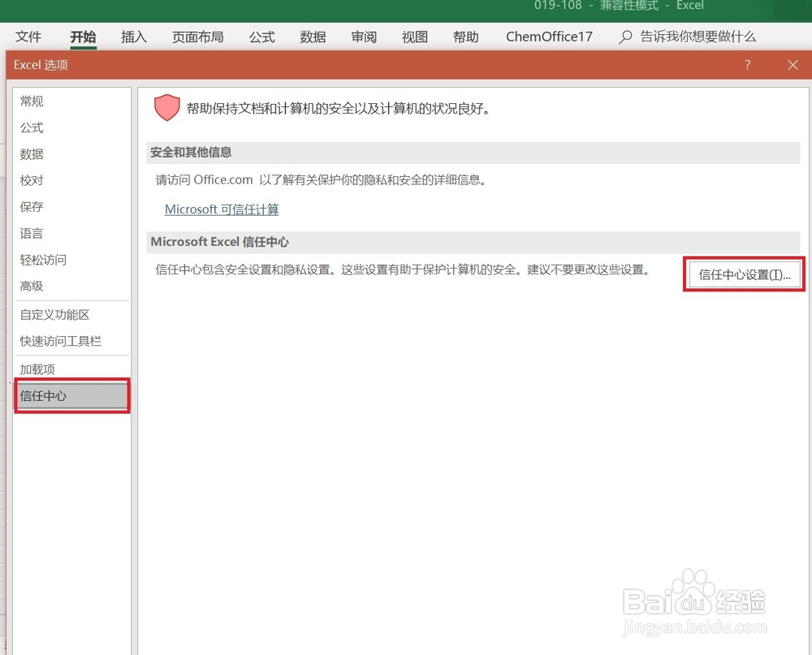This screenshot has height=655, width=812.
Task: Open the 帮助 ribbon tab
Action: tap(465, 37)
